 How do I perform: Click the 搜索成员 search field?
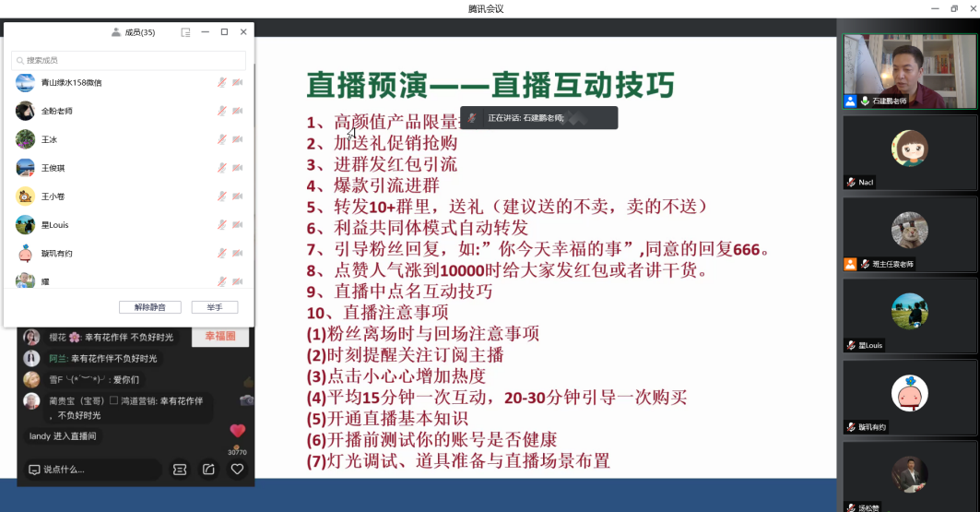129,60
